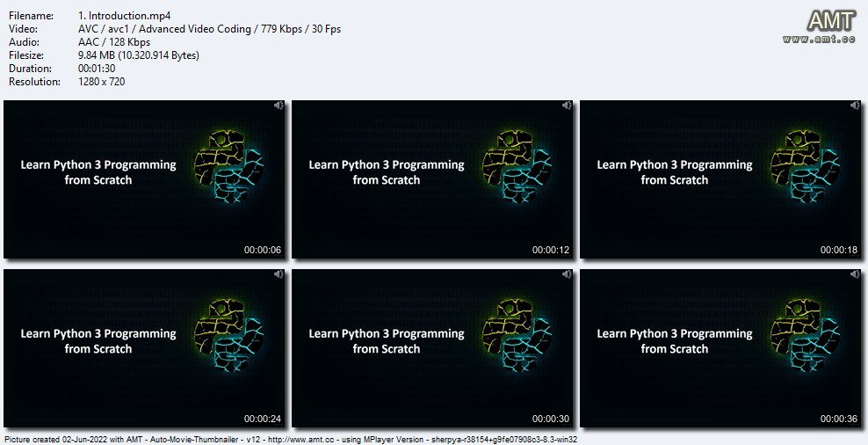Click the Filesize: label

(x=27, y=55)
